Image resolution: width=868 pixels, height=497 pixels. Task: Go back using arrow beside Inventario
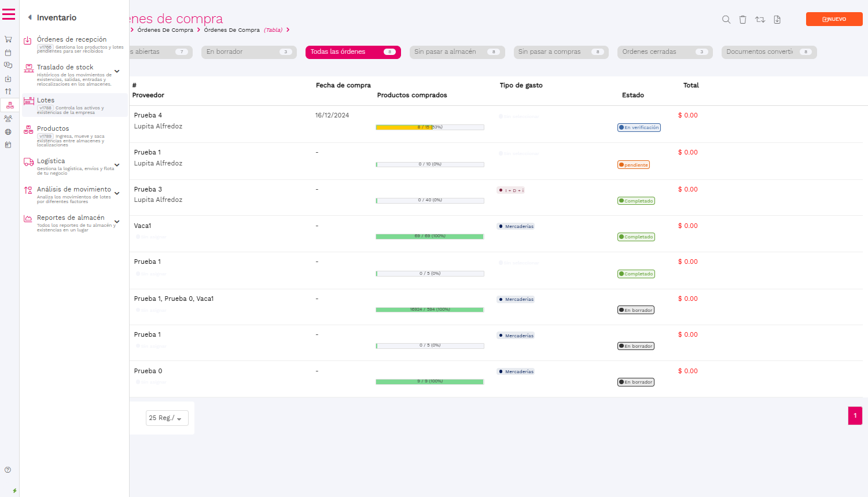point(30,17)
